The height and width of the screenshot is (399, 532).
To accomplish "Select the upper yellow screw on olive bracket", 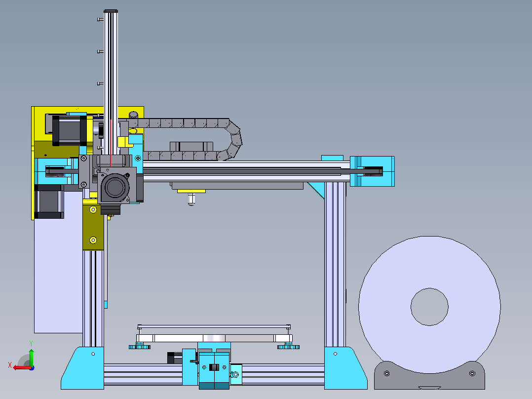I will click(93, 210).
